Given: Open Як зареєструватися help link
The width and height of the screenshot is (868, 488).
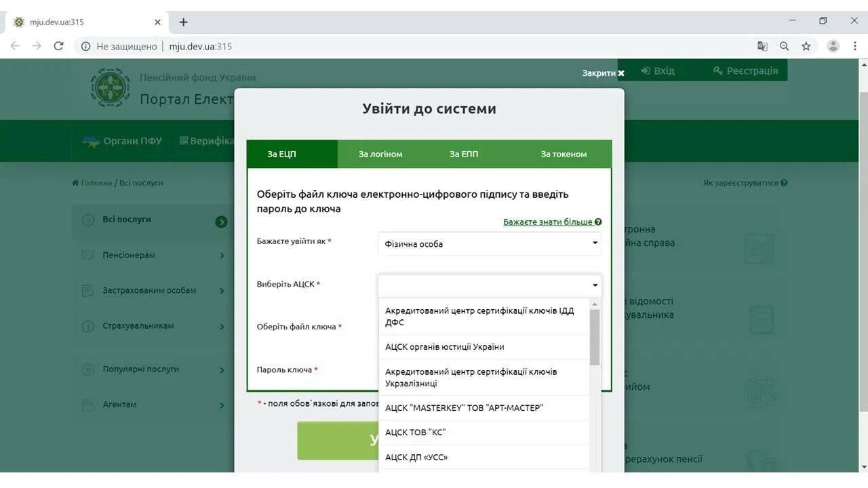Looking at the screenshot, I should 741,183.
